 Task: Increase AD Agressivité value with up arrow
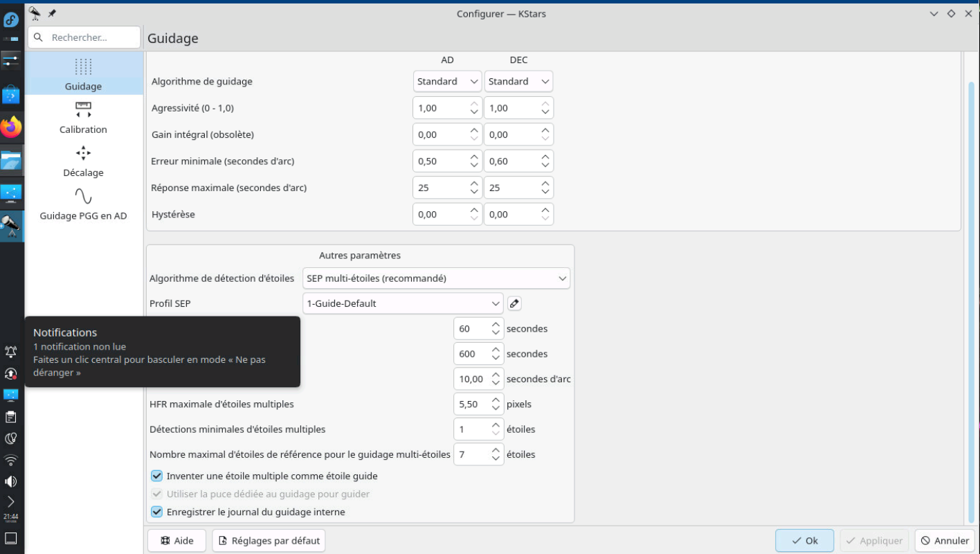[474, 104]
